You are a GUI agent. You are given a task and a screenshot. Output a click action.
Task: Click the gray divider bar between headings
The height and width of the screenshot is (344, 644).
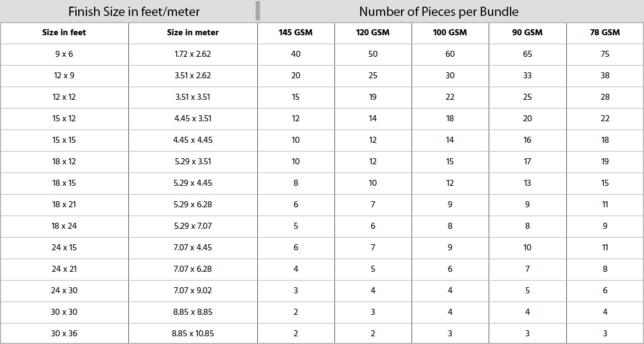pos(257,10)
